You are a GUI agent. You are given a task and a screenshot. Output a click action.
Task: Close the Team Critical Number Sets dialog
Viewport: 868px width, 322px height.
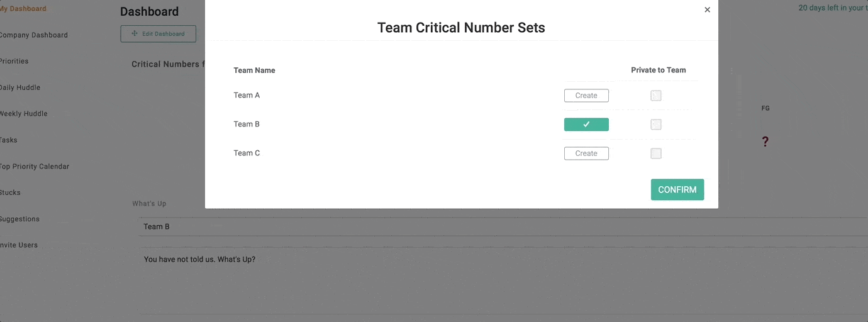pos(707,10)
